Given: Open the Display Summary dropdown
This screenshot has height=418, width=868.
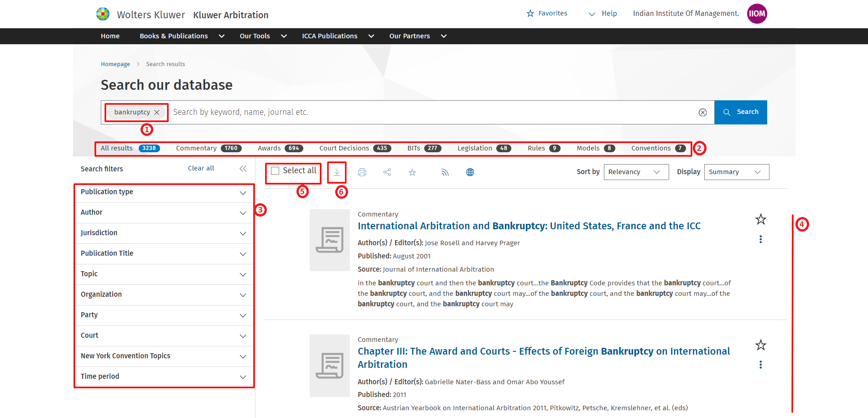Looking at the screenshot, I should tap(737, 172).
